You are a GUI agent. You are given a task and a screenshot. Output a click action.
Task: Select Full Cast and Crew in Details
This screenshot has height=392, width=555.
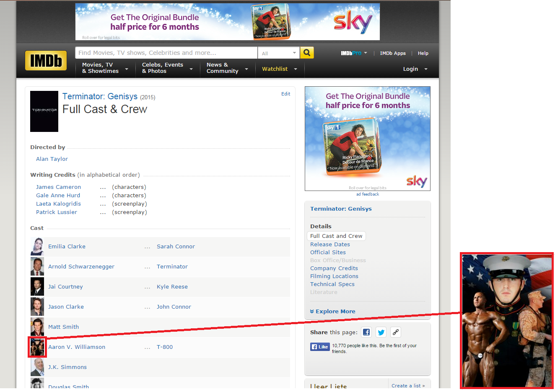coord(336,236)
